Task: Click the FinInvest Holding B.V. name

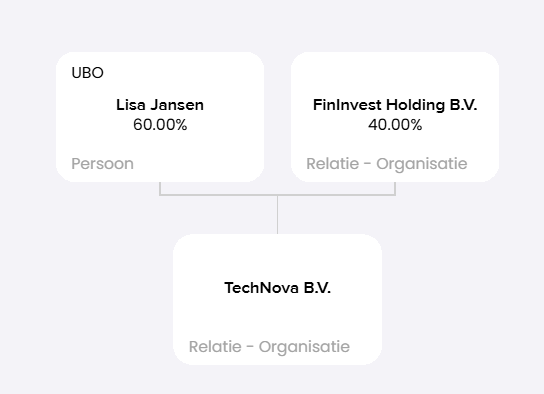Action: point(395,105)
